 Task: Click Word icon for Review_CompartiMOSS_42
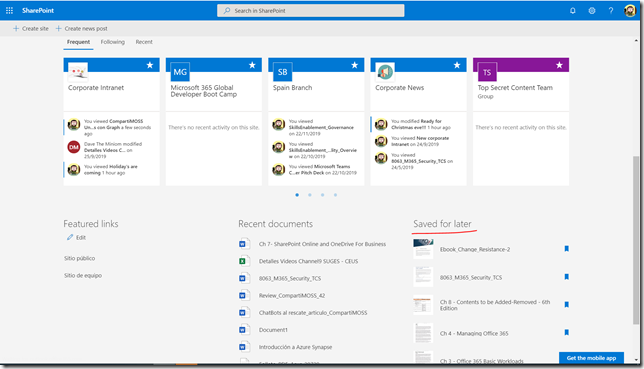pyautogui.click(x=244, y=295)
